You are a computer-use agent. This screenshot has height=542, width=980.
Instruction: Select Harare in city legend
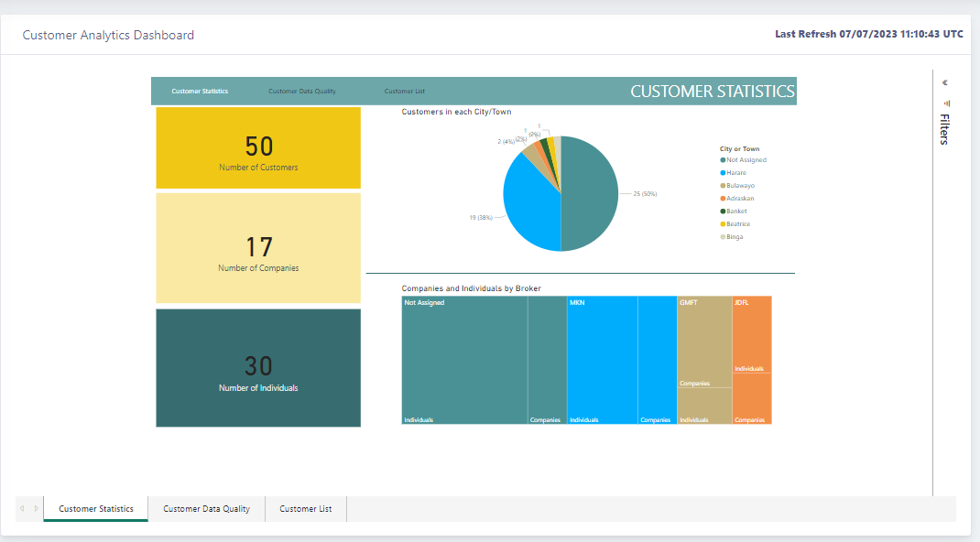click(733, 173)
